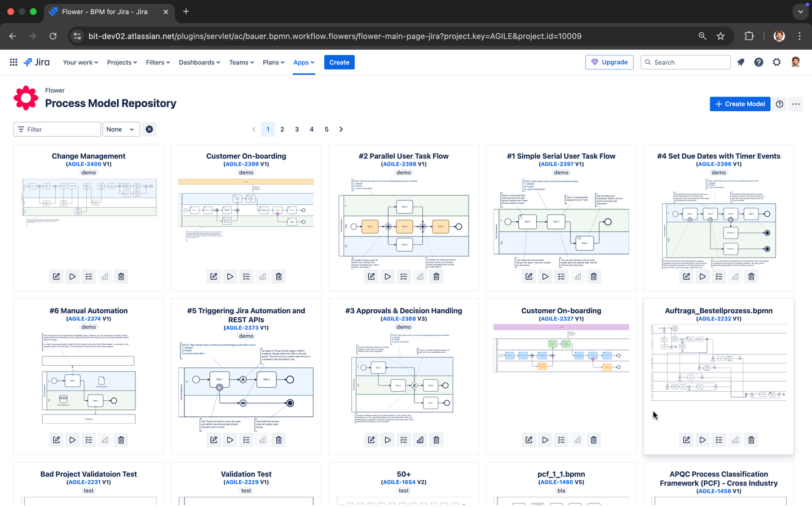The width and height of the screenshot is (812, 508).
Task: Go to page 2 of models
Action: pos(283,129)
